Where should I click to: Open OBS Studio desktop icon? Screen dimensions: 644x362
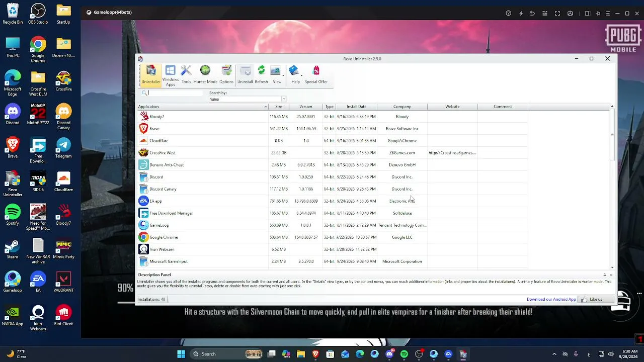point(38,14)
